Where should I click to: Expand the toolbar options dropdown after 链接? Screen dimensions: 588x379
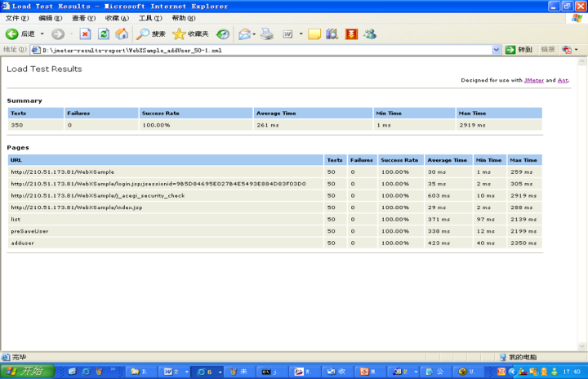pos(577,50)
